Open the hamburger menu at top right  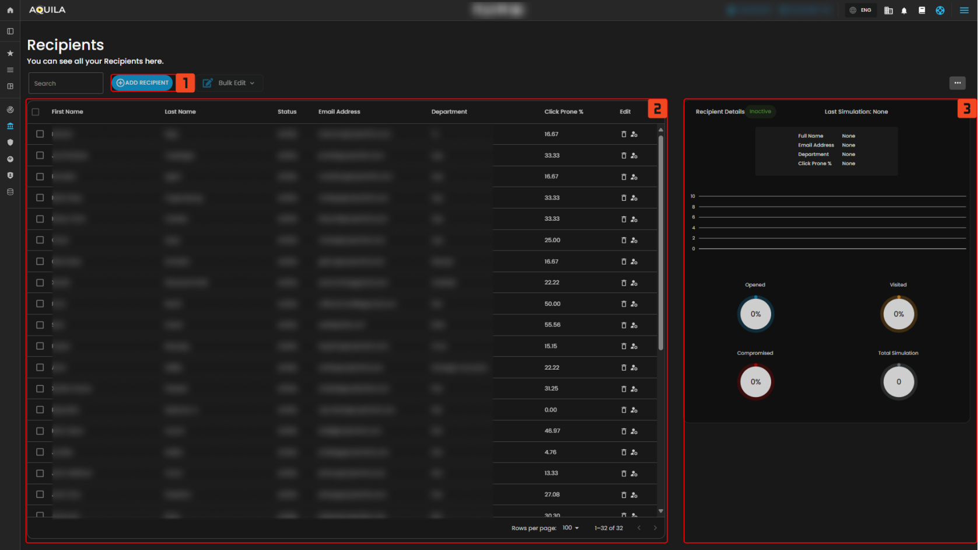point(964,11)
